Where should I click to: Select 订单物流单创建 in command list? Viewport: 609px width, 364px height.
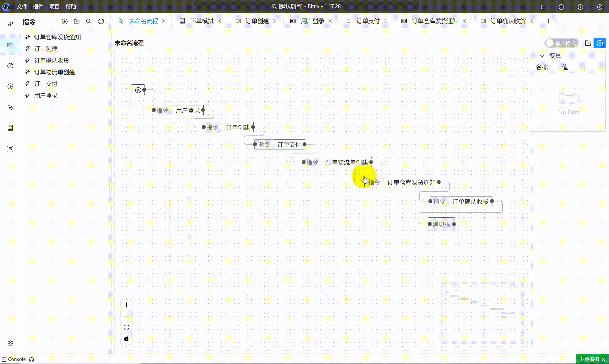pyautogui.click(x=54, y=72)
